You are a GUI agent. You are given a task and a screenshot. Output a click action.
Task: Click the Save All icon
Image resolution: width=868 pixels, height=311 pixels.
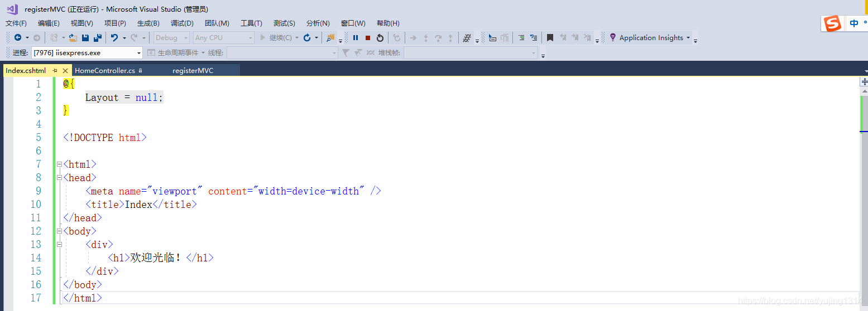coord(98,38)
